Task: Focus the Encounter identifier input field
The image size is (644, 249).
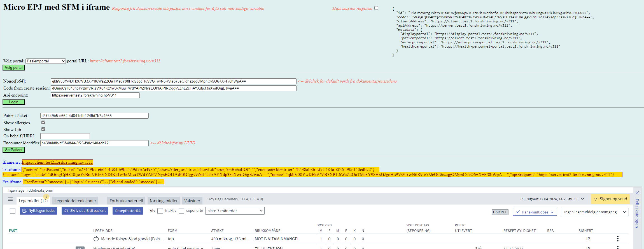Action: (94, 143)
